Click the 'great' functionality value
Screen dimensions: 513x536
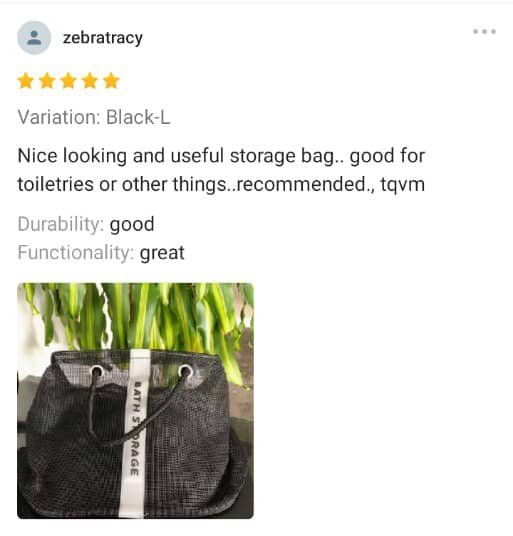click(162, 253)
